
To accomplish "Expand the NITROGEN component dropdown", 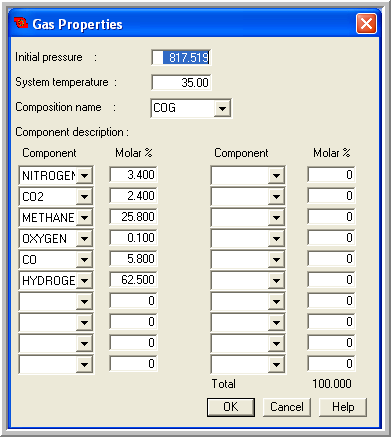I will 84,175.
